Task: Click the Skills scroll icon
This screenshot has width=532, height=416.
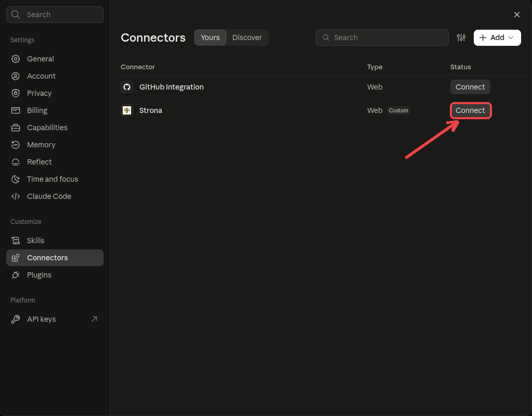Action: [16, 241]
